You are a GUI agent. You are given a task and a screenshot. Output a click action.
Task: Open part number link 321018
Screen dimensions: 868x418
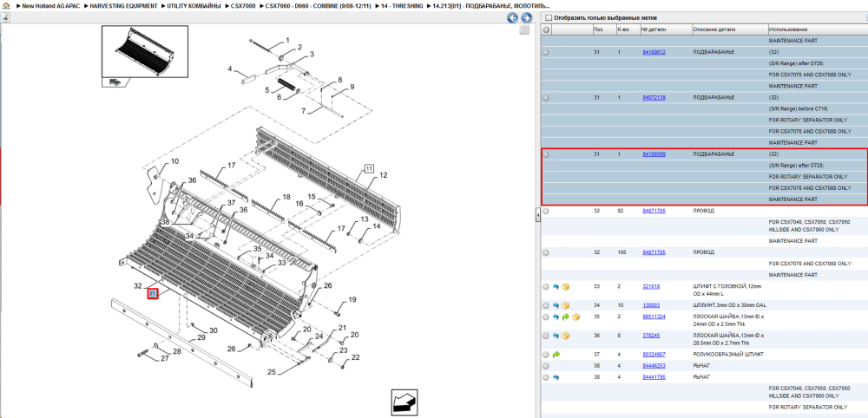(650, 286)
